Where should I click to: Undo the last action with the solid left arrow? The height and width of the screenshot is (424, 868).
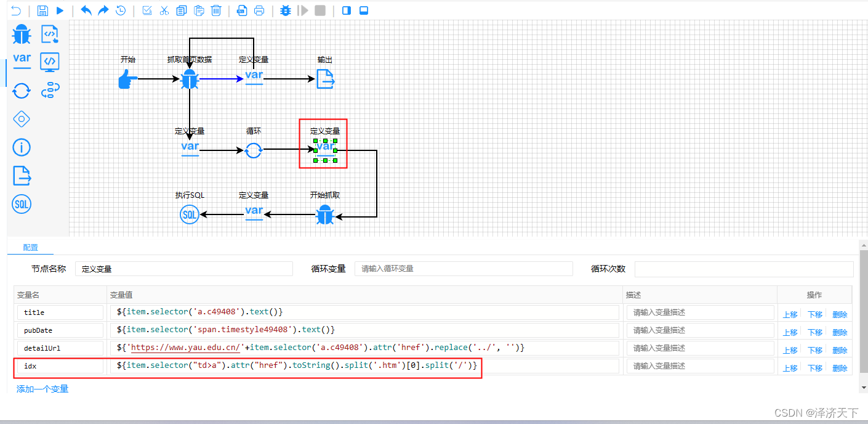[x=86, y=10]
